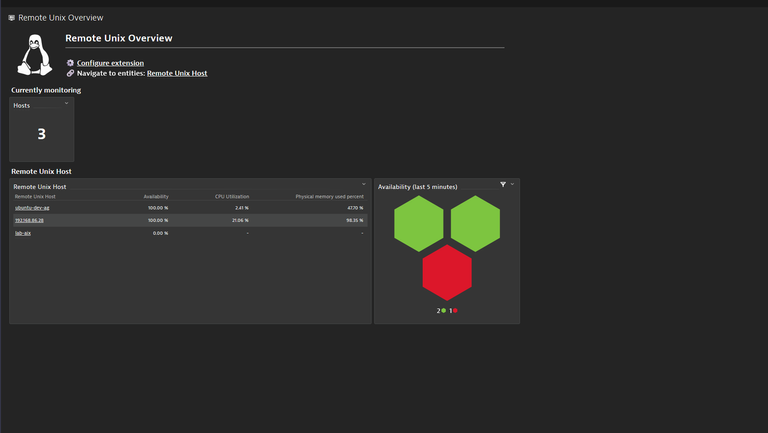Sort by the CPU Utilization column header
The image size is (768, 433).
click(232, 196)
